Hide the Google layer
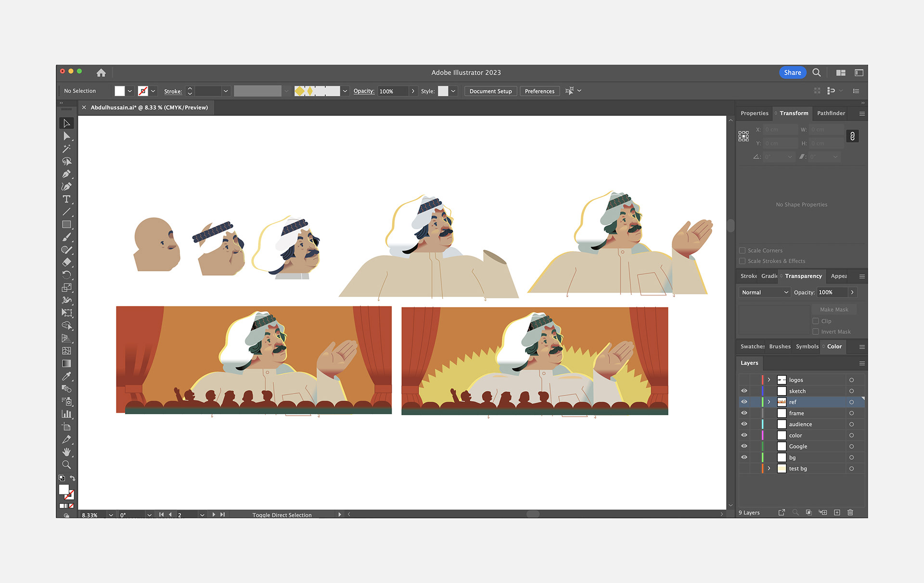Screen dimensions: 924x583 [x=744, y=446]
